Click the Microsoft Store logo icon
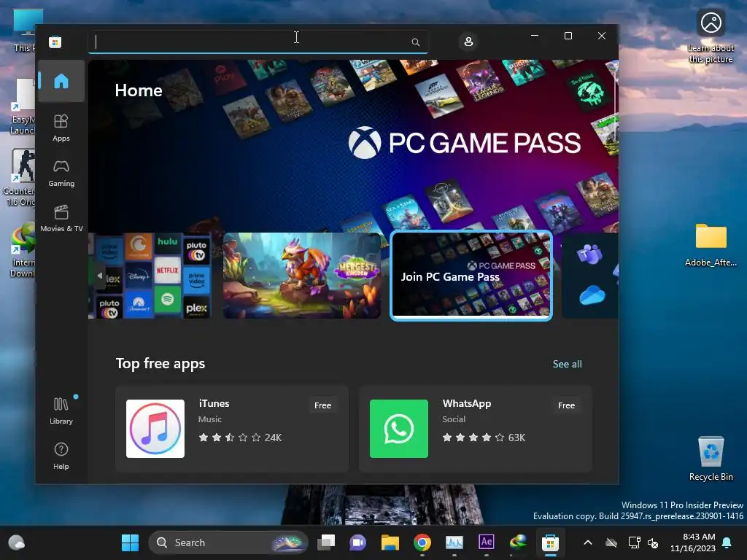This screenshot has width=747, height=560. click(55, 42)
